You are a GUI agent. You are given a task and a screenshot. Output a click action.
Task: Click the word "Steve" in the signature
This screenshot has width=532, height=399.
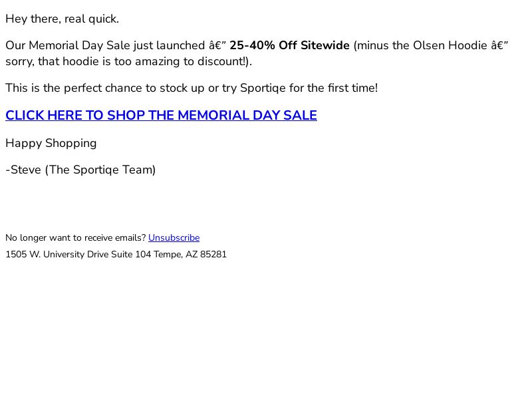(26, 170)
